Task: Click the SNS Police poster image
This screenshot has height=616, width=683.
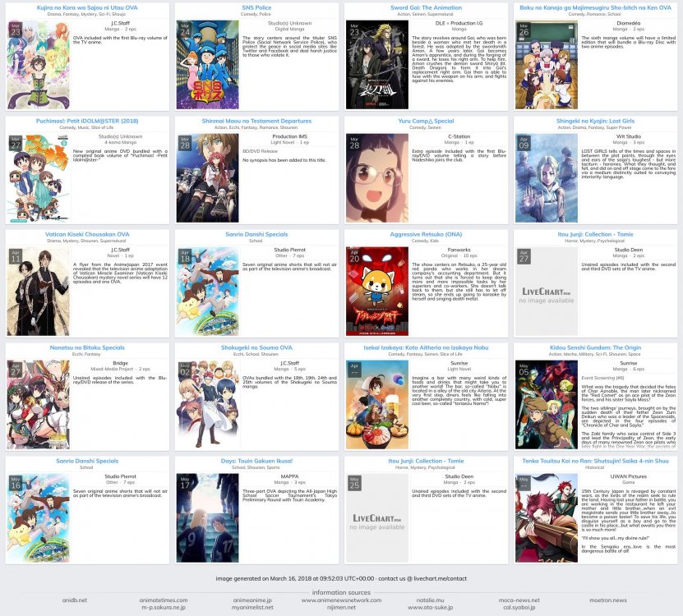Action: coord(207,64)
